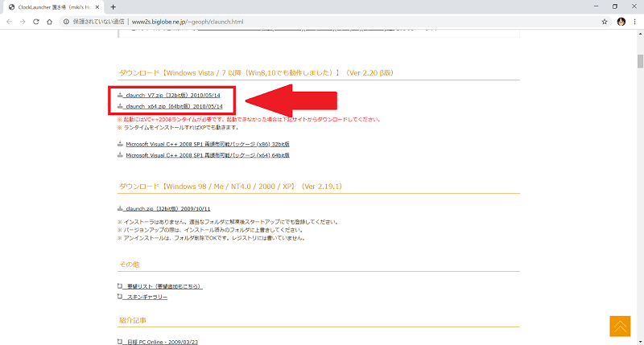
Task: Click download icon beside claunch_V7.zip
Action: pos(120,95)
